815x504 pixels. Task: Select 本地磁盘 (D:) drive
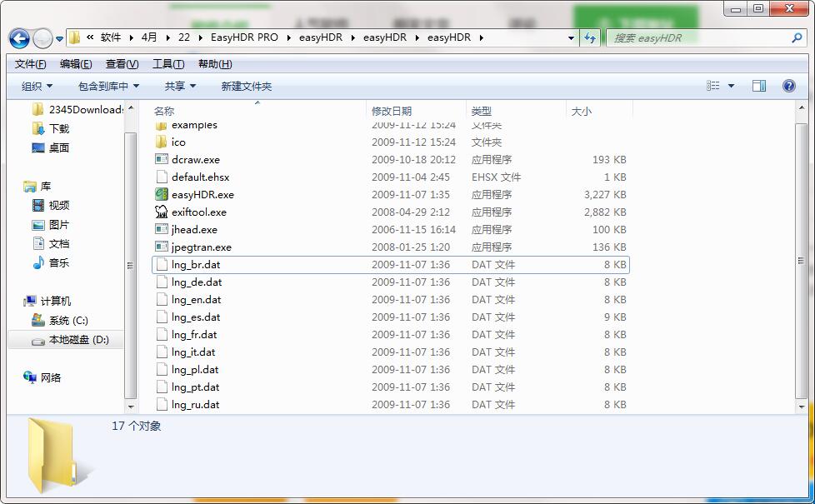point(71,340)
